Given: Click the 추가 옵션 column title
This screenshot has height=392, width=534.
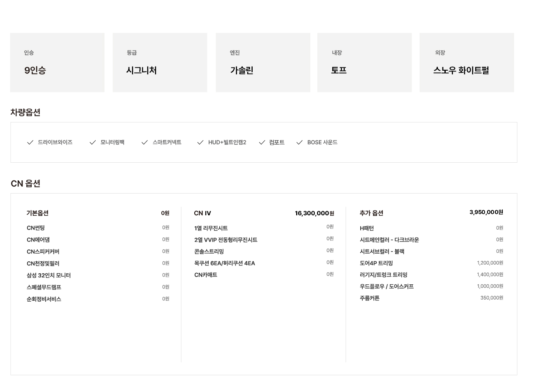Looking at the screenshot, I should coord(371,213).
